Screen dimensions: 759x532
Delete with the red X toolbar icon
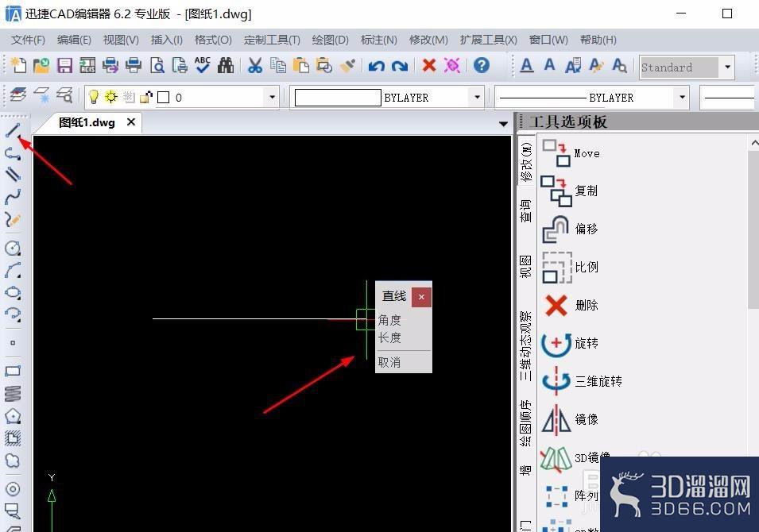coord(429,65)
